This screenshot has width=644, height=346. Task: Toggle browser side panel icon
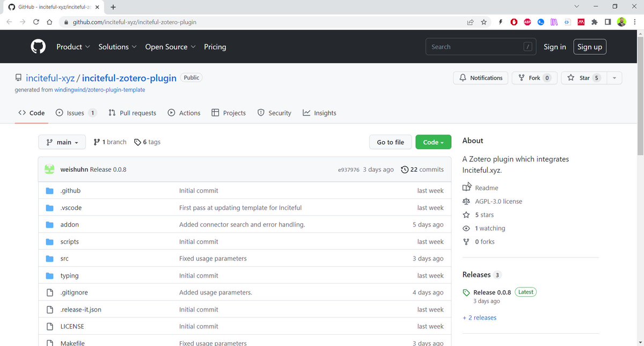(x=608, y=22)
